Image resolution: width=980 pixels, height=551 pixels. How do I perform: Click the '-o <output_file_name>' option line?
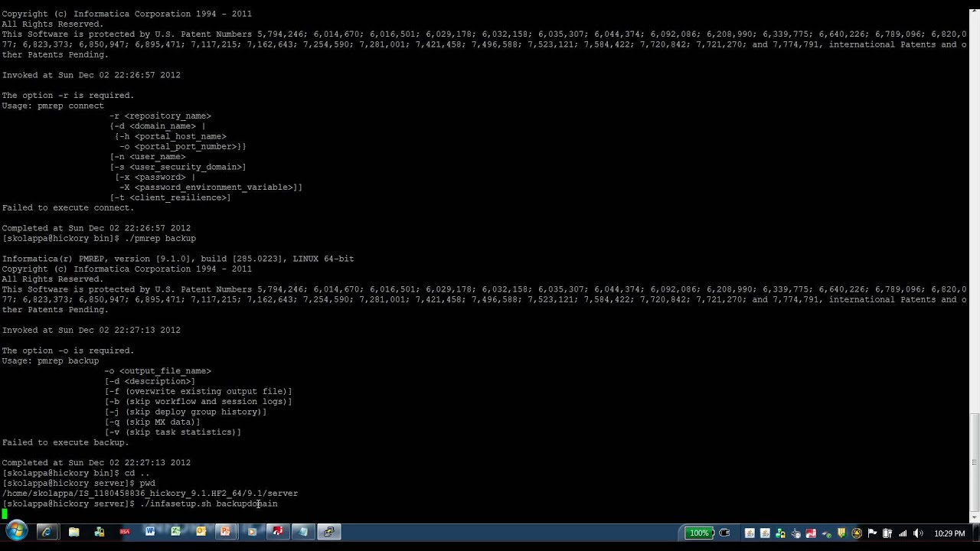pyautogui.click(x=158, y=371)
